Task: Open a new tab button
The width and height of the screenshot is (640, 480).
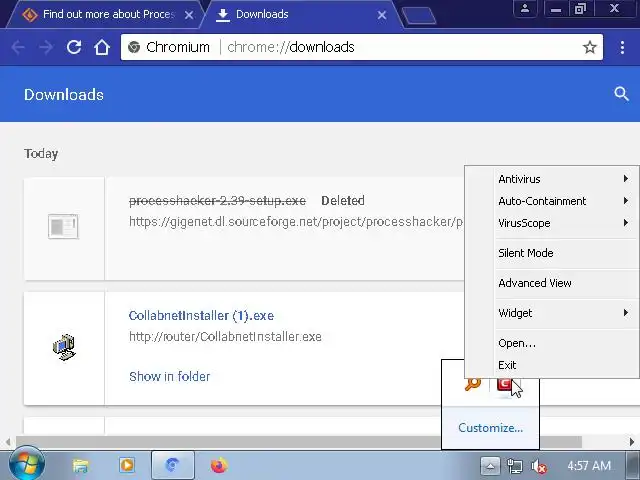Action: coord(419,16)
